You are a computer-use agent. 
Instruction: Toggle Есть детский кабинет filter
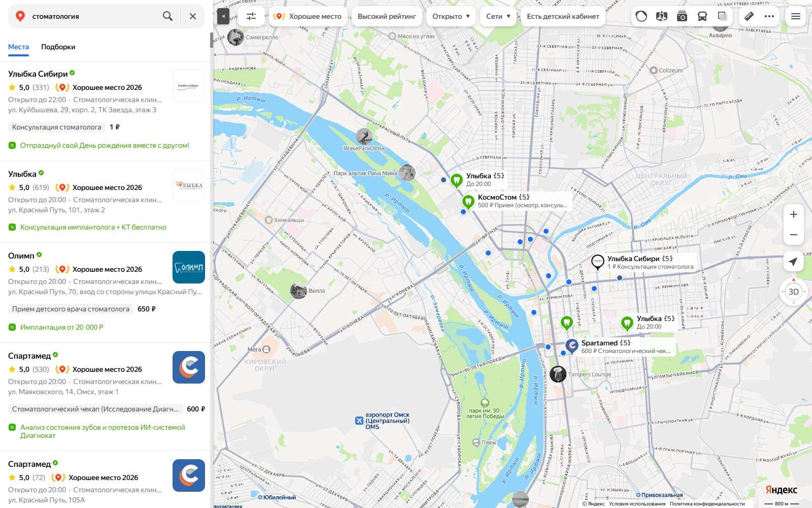point(563,16)
